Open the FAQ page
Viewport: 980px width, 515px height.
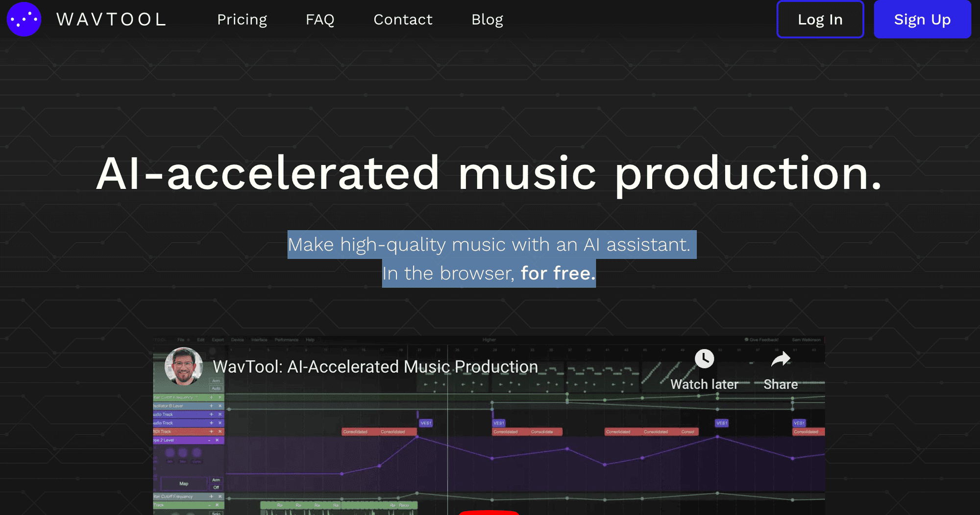320,20
